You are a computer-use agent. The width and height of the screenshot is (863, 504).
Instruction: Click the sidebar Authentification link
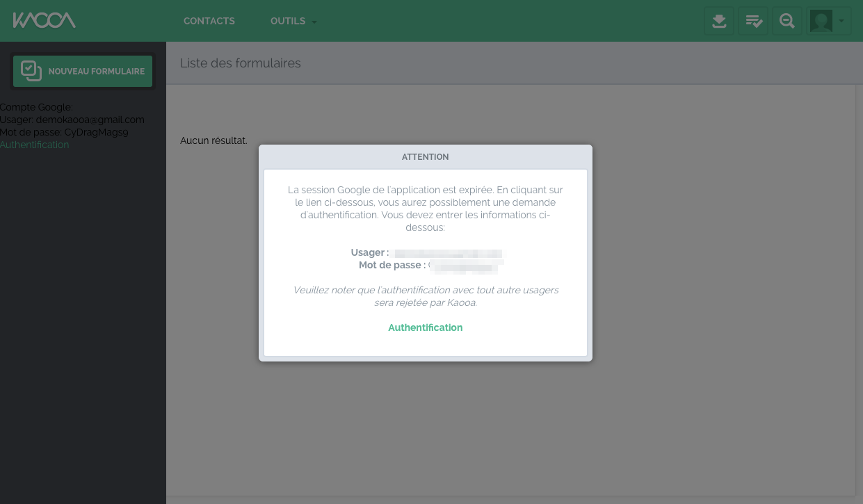pos(35,145)
